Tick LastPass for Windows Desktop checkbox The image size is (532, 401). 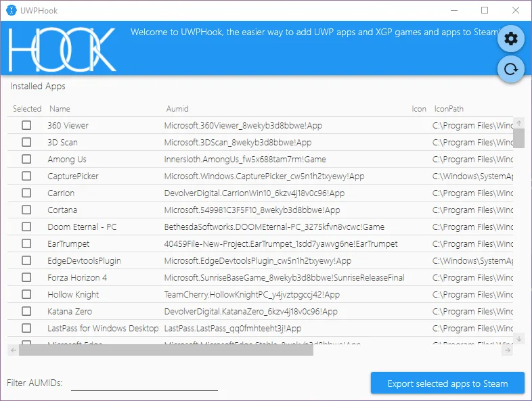(26, 329)
